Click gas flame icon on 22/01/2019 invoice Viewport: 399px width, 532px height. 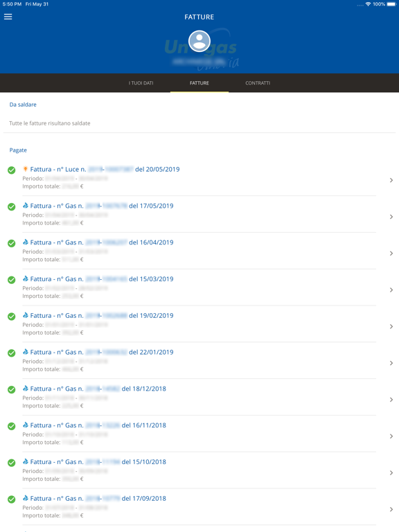(25, 352)
